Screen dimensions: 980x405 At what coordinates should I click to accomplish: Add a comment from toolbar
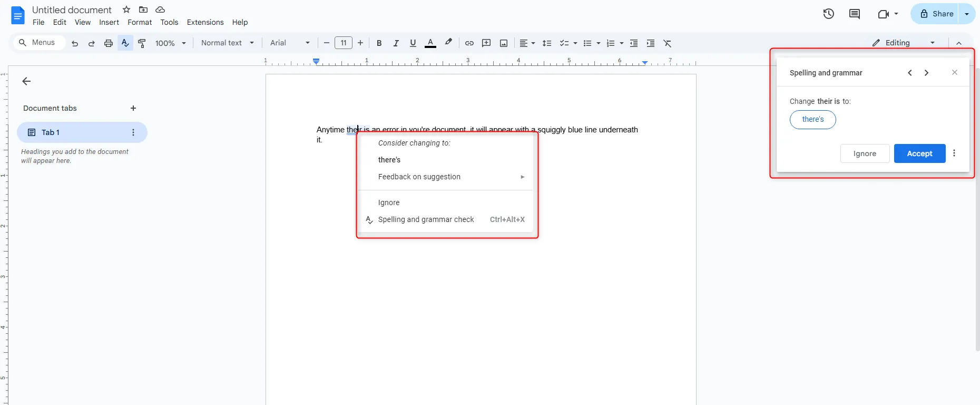[x=486, y=43]
